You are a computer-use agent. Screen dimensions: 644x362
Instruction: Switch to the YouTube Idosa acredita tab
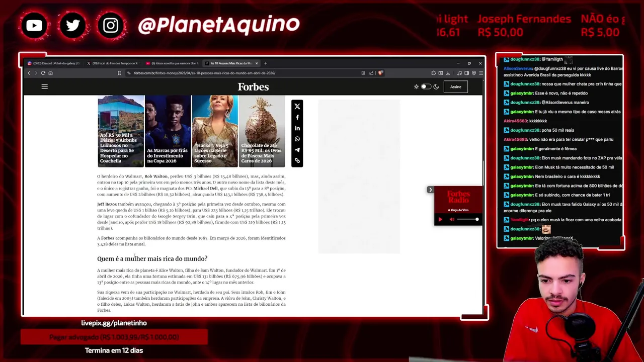point(172,63)
